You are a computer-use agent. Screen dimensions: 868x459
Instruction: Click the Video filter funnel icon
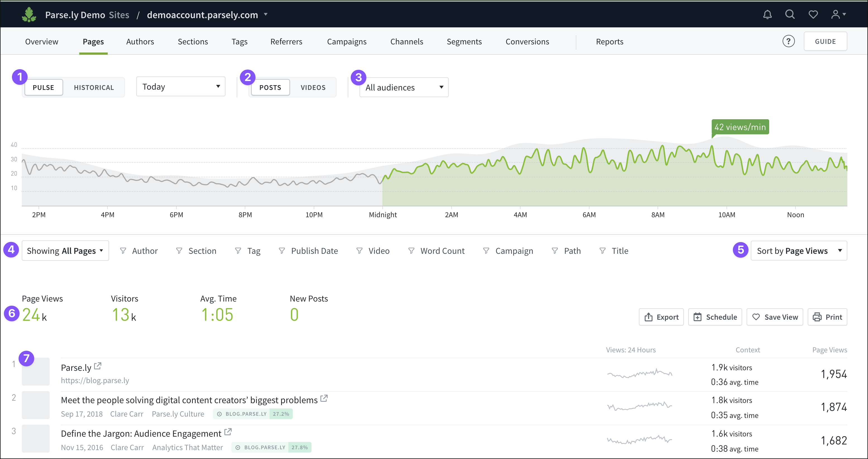[x=359, y=251]
